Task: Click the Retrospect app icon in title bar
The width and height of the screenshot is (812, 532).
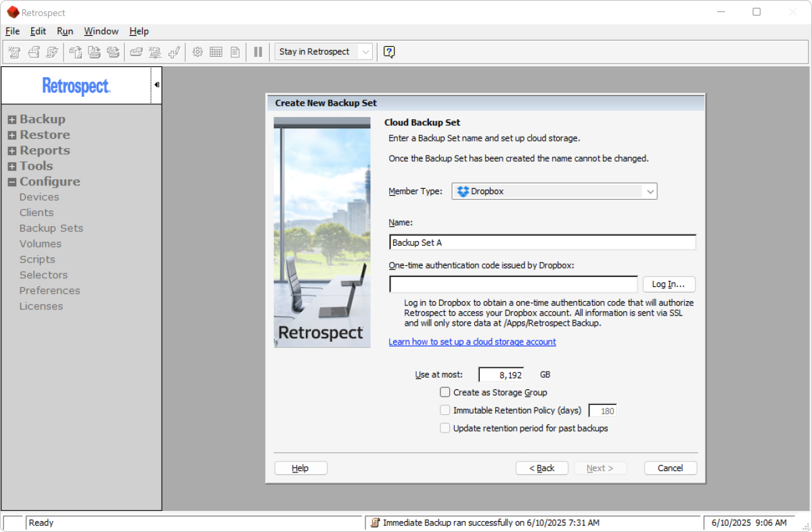Action: click(12, 12)
